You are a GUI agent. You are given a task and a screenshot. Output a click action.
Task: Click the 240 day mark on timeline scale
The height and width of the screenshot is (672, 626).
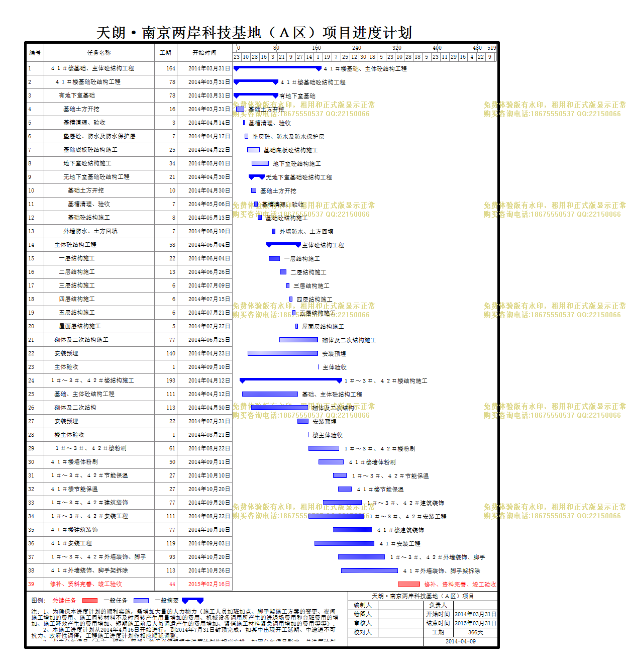357,48
